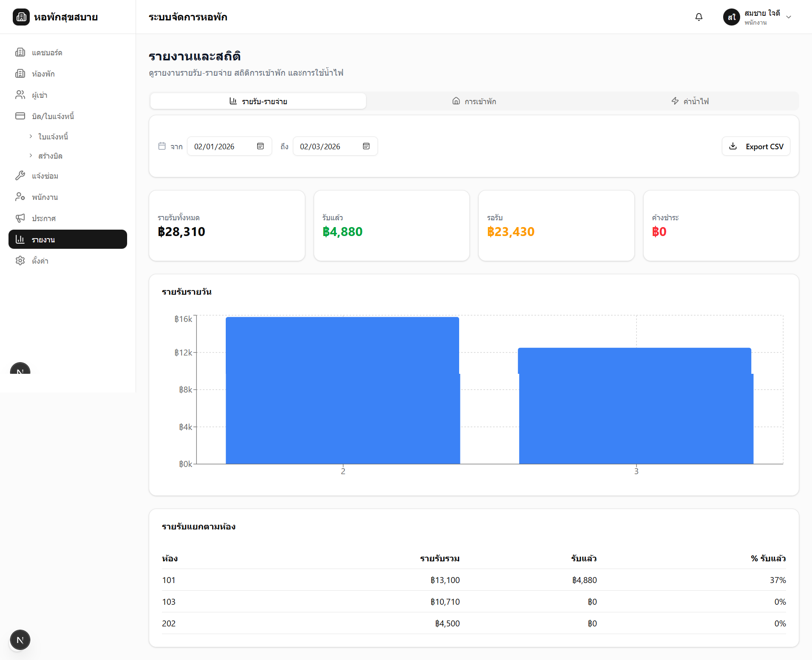Click the download icon in Export CSV

[733, 146]
